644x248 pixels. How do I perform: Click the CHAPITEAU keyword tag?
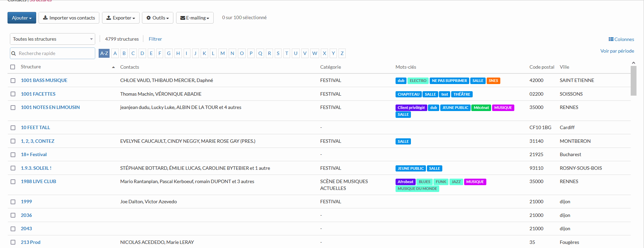pos(408,95)
